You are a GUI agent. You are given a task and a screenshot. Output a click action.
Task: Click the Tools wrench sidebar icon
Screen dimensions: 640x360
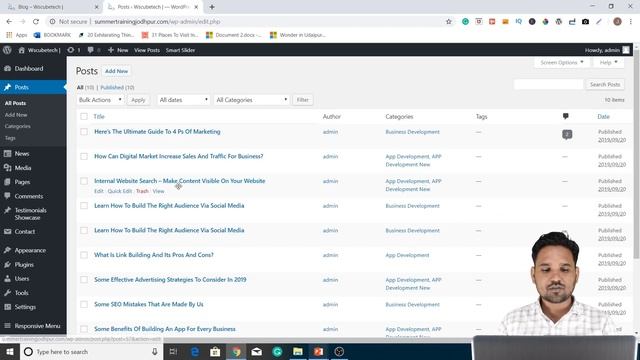(7, 293)
